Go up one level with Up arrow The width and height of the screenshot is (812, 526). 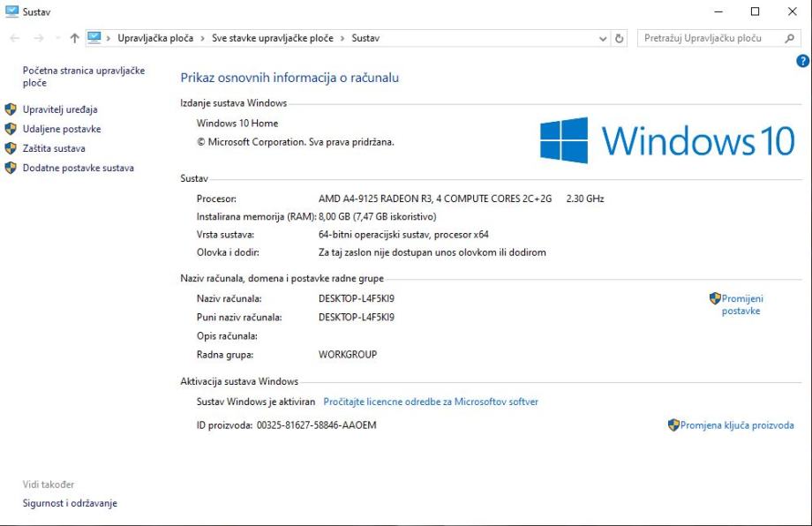74,38
